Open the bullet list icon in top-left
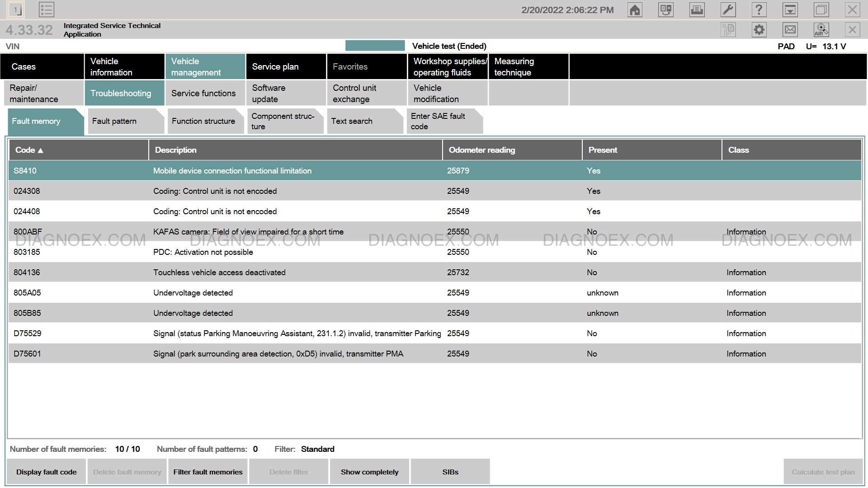 pyautogui.click(x=46, y=9)
